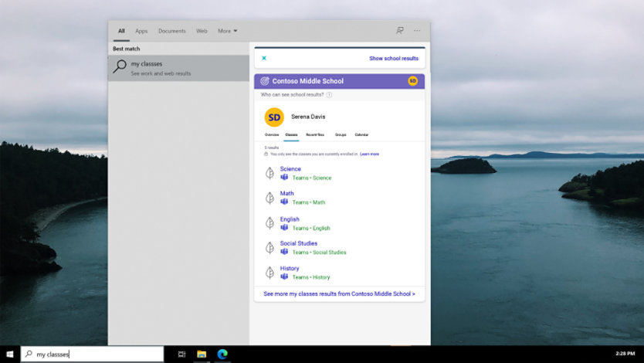This screenshot has height=363, width=644.
Task: Open File Explorer from the taskbar
Action: pyautogui.click(x=202, y=354)
